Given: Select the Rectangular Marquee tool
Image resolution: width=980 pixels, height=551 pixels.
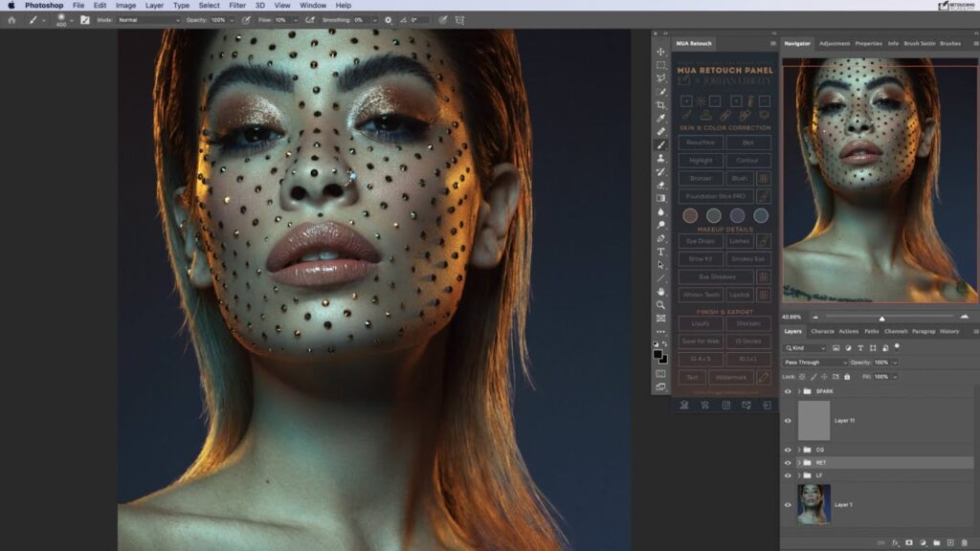Looking at the screenshot, I should pyautogui.click(x=660, y=65).
